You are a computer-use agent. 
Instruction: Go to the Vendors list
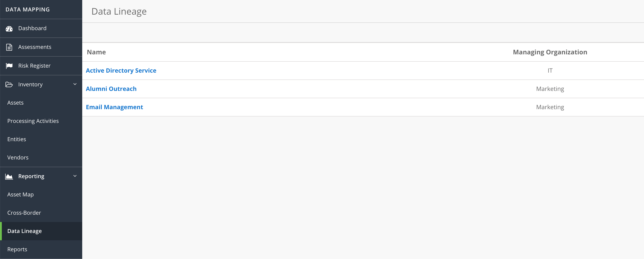click(x=18, y=157)
